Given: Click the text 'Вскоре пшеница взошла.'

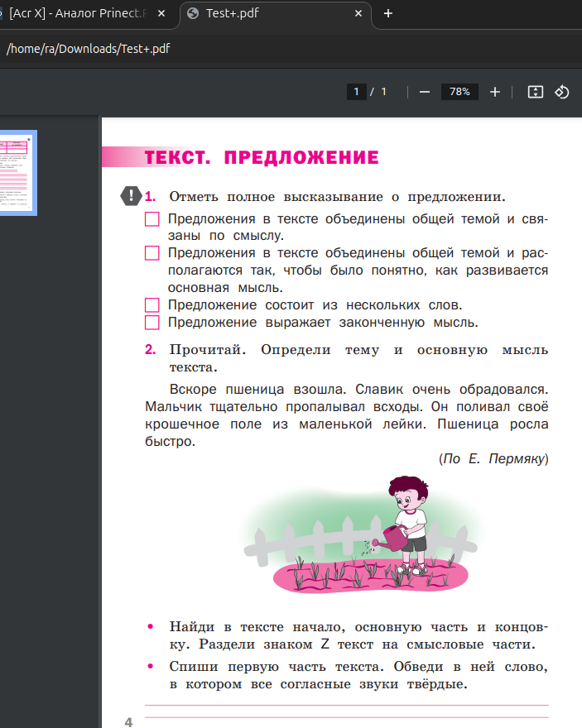Looking at the screenshot, I should point(257,389).
